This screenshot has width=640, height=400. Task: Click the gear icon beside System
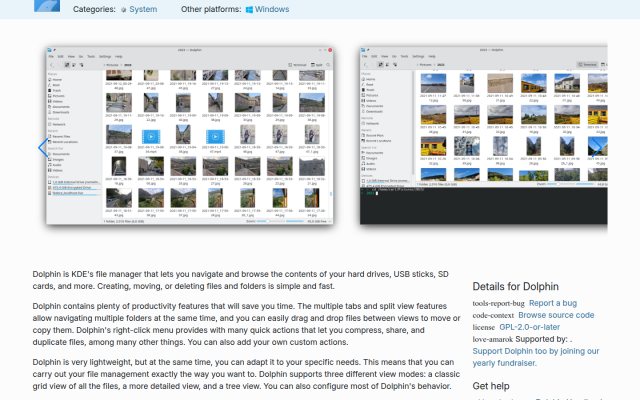coord(124,10)
